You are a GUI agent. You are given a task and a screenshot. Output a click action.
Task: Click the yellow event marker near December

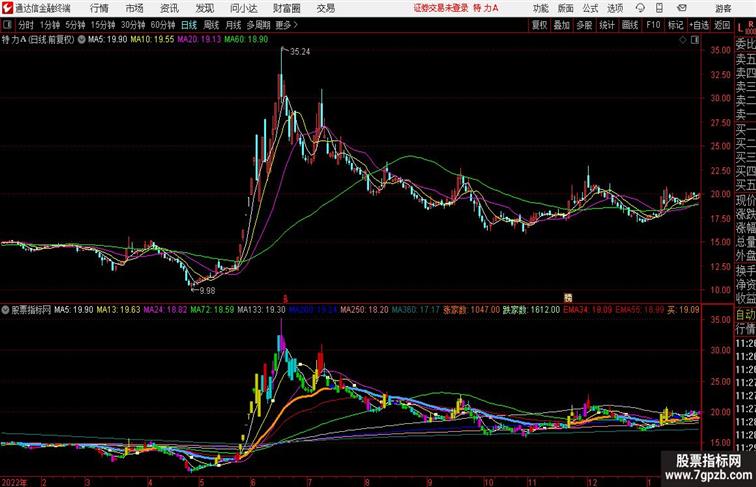pyautogui.click(x=568, y=298)
